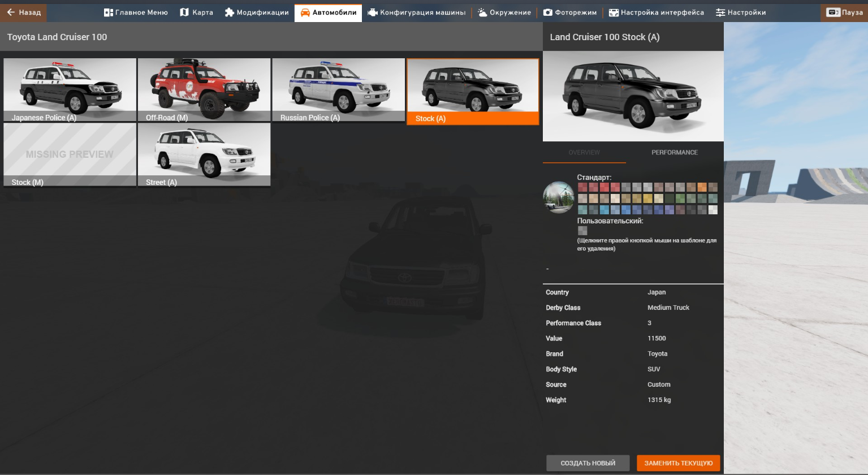Select the Japanese Police (A) configuration

tap(70, 90)
